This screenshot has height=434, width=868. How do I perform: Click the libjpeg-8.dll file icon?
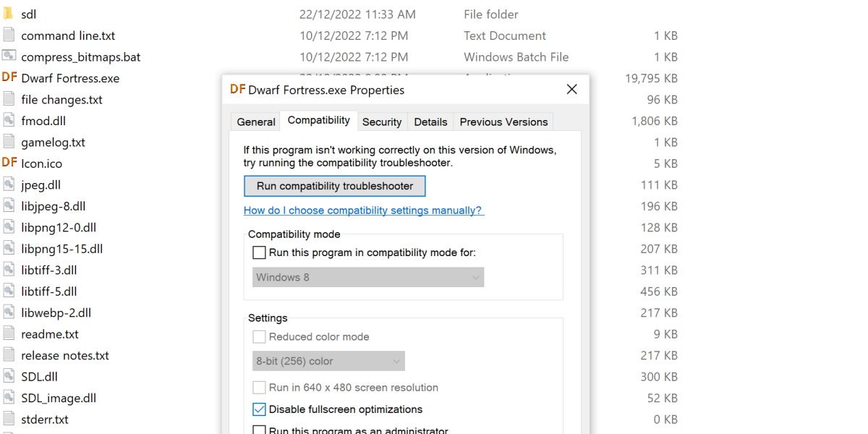click(x=9, y=205)
